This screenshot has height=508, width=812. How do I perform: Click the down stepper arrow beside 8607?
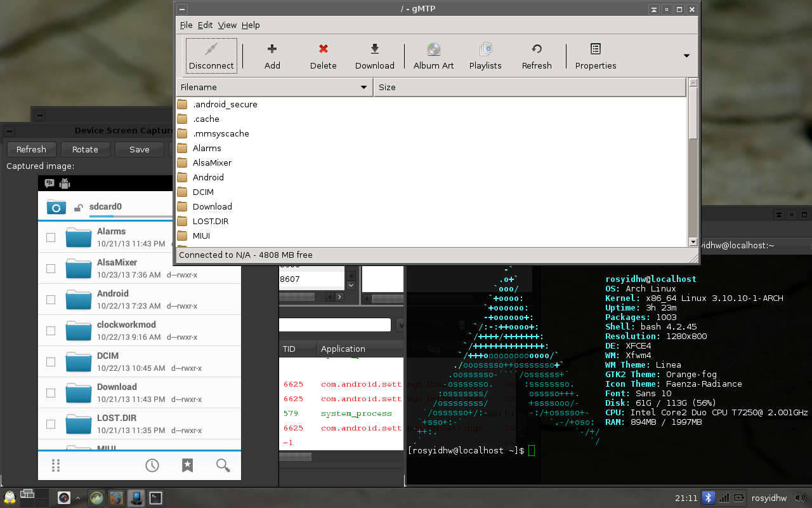[x=351, y=284]
